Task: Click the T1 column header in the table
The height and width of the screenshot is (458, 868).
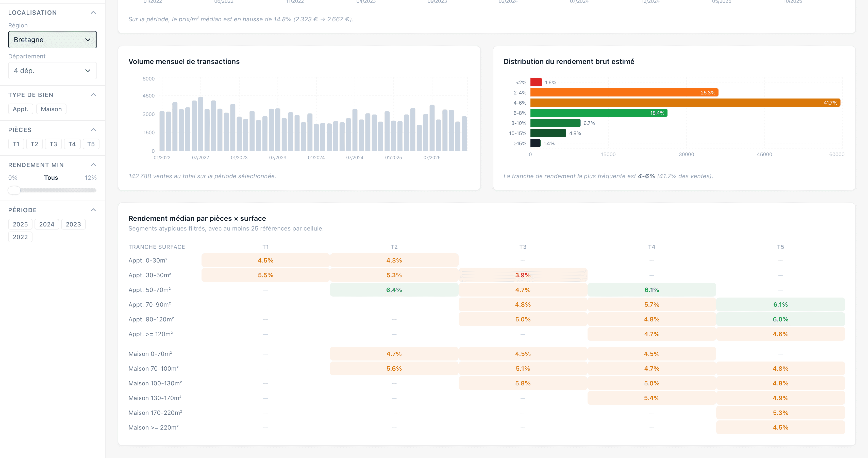Action: point(265,247)
